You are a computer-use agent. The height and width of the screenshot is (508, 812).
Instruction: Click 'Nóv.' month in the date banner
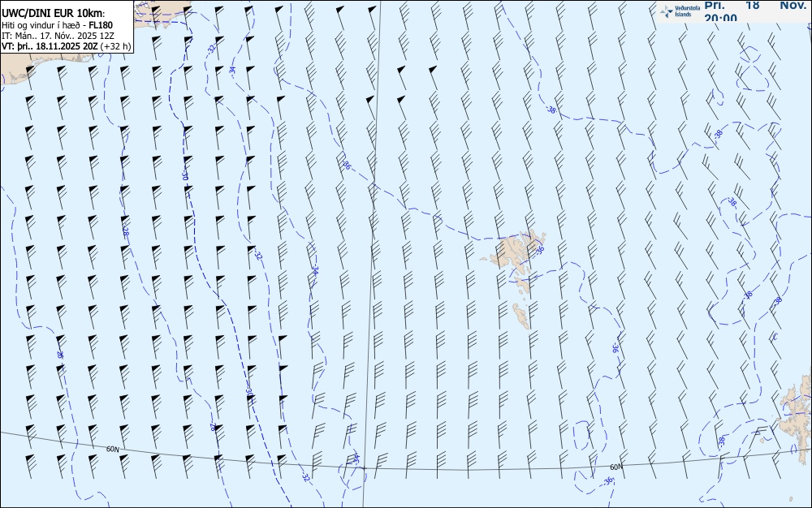793,5
